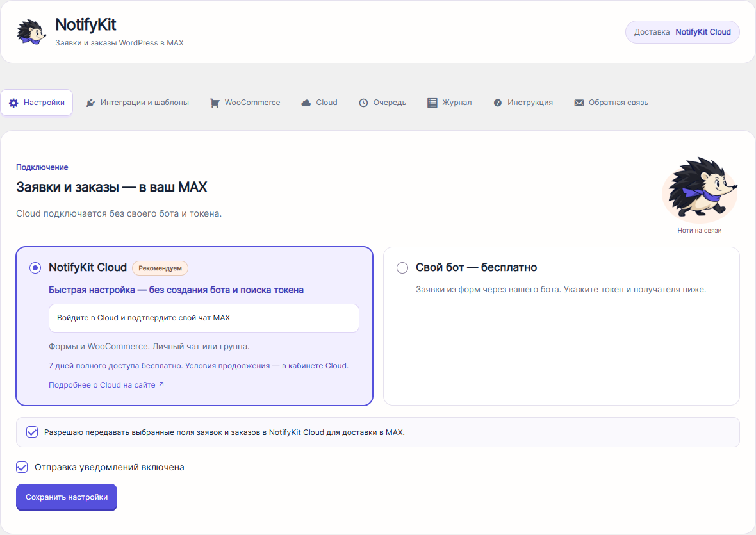756x535 pixels.
Task: Open the Настройки tab
Action: pyautogui.click(x=37, y=103)
